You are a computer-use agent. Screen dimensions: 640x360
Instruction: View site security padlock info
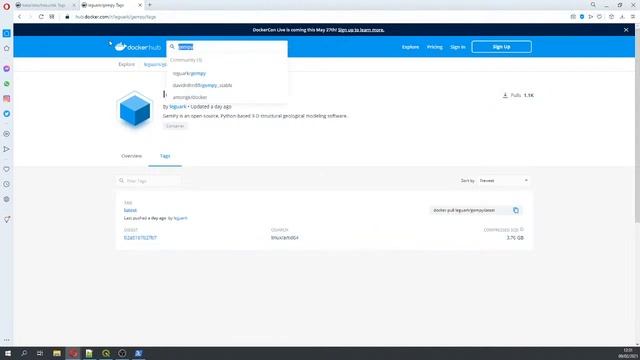pos(67,17)
